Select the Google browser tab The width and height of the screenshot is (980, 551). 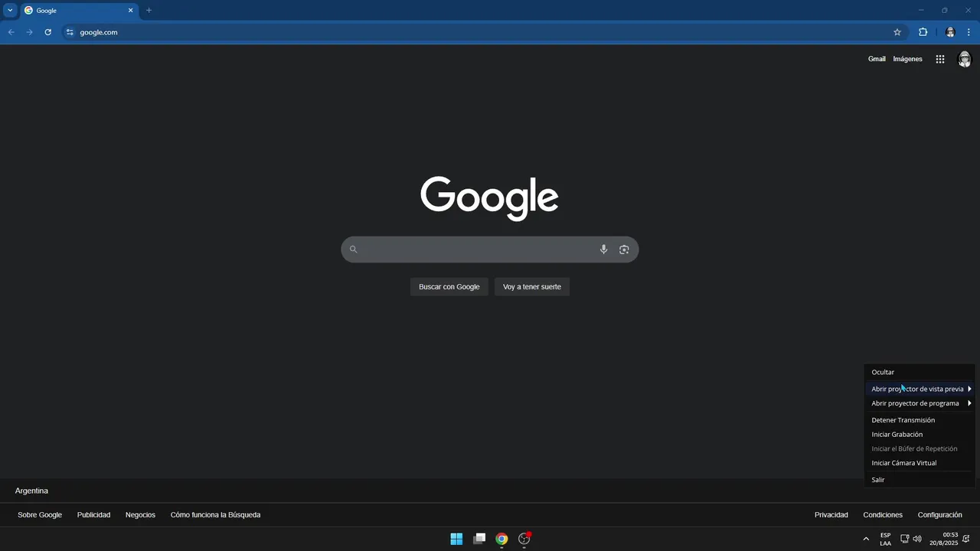pos(79,11)
